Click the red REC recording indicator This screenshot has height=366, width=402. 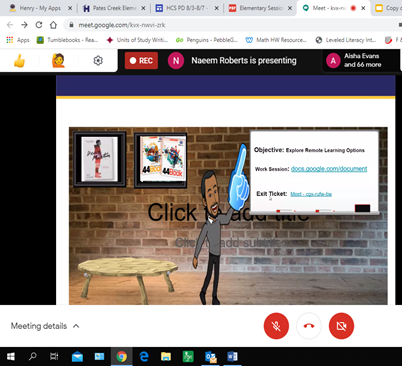[141, 61]
